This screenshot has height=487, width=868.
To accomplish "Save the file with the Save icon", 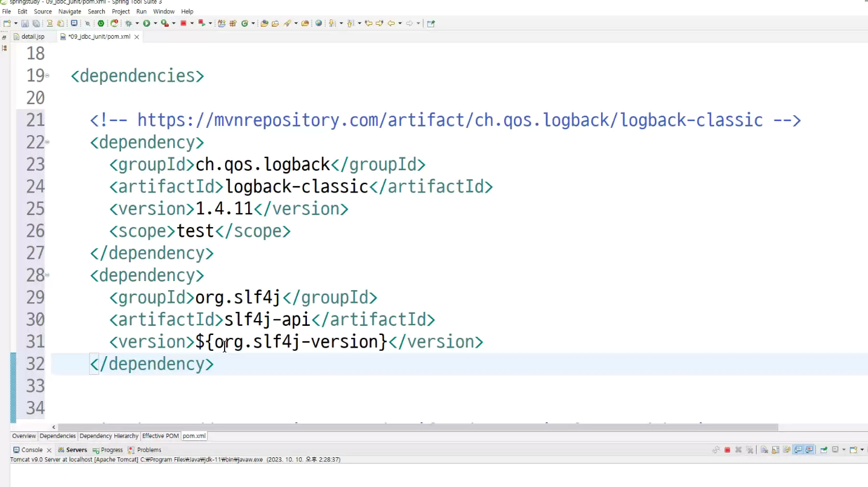I will pos(25,23).
